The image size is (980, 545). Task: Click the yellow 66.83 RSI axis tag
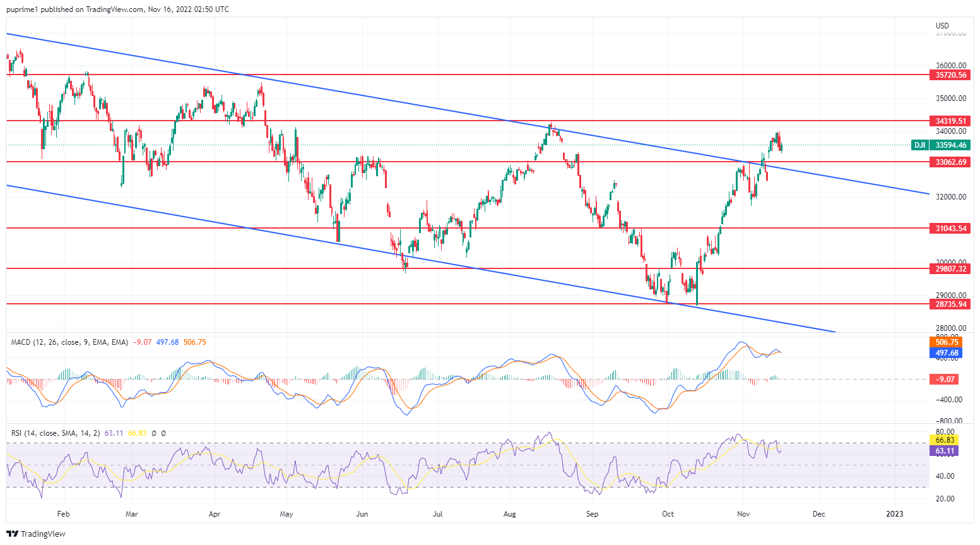[x=944, y=440]
